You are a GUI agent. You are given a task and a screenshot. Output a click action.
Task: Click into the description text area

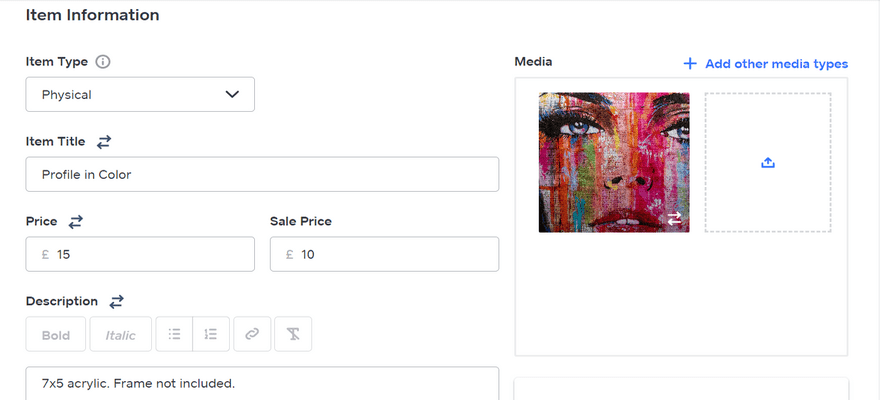point(262,383)
